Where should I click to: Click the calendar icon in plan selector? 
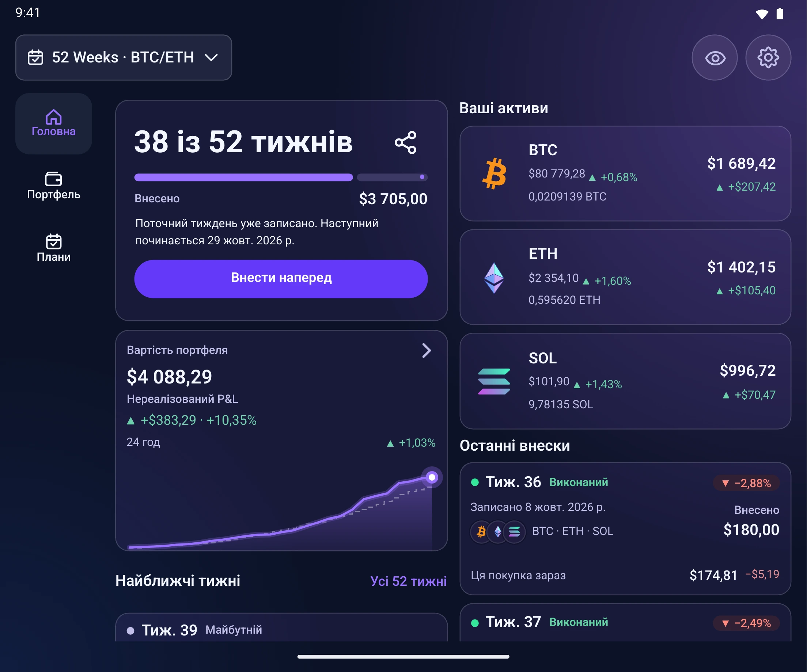tap(35, 58)
